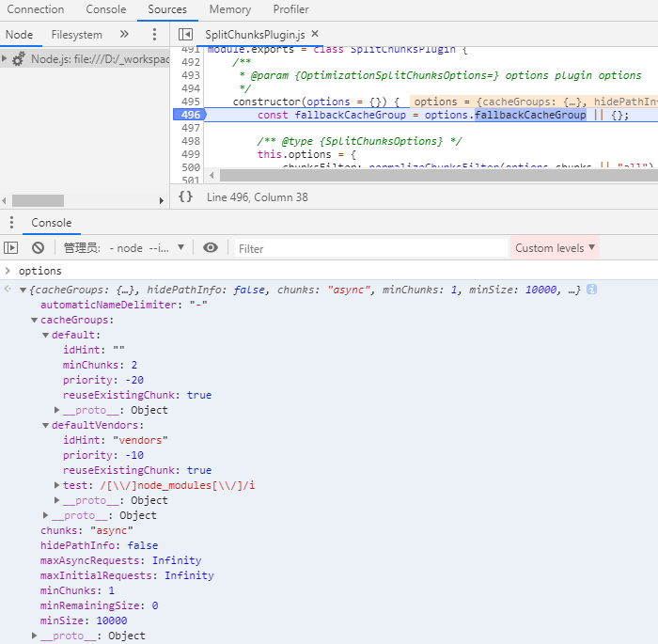Click the console Filter input field

click(x=371, y=248)
